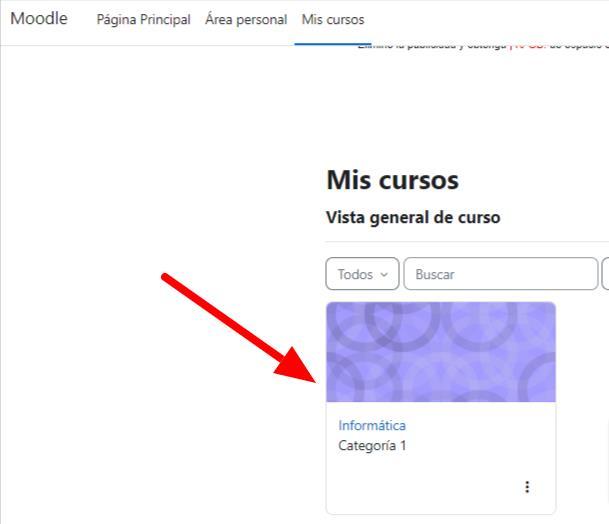The image size is (609, 524).
Task: Click the purple Informática course image
Action: tap(441, 352)
